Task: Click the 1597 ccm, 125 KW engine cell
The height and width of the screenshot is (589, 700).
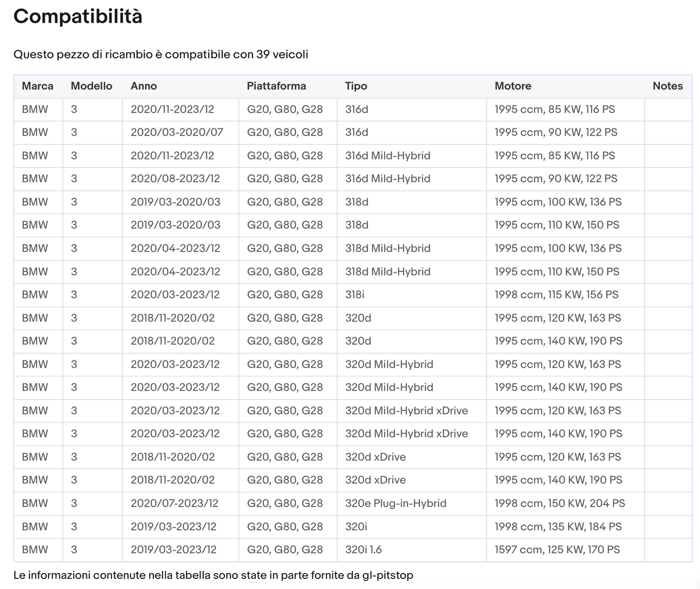Action: pyautogui.click(x=565, y=550)
